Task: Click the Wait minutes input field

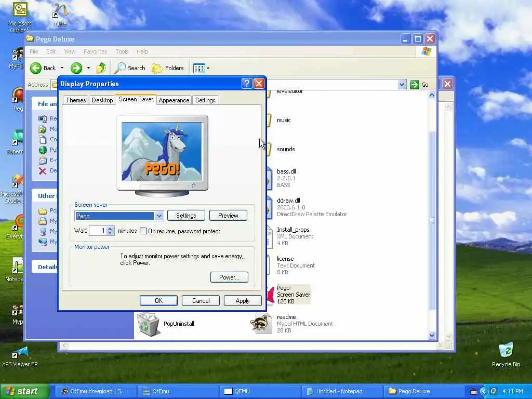Action: (x=98, y=231)
